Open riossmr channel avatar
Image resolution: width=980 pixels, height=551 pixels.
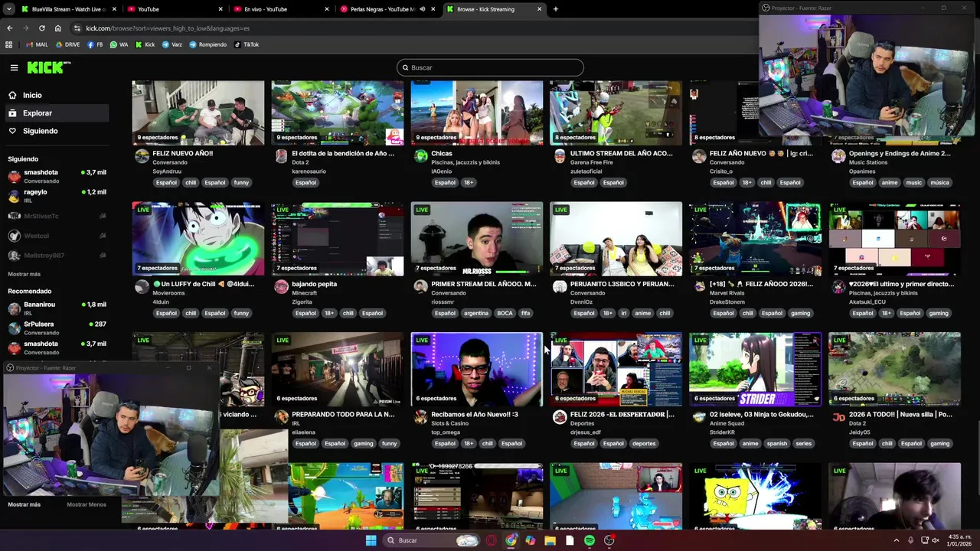[x=420, y=286]
